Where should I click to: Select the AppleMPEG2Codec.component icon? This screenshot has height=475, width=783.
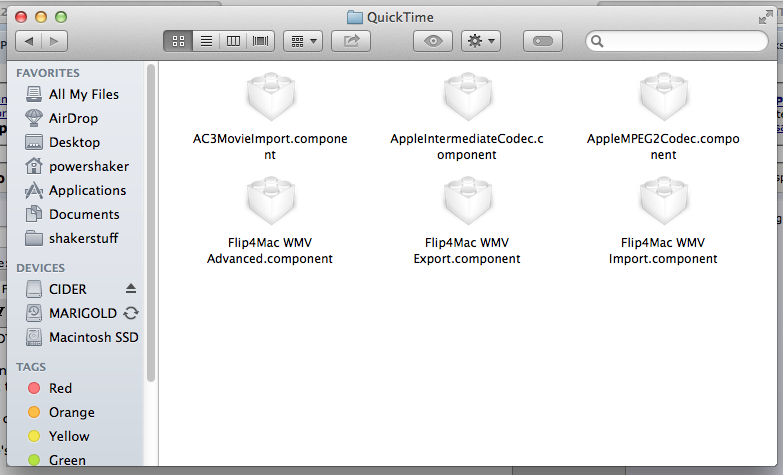664,97
